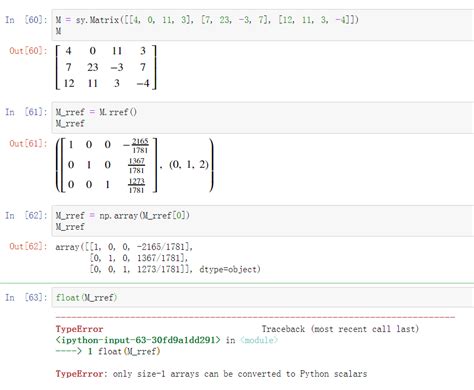Click the np.array(M_rref[0]) line
Image resolution: width=474 pixels, height=390 pixels.
(122, 215)
